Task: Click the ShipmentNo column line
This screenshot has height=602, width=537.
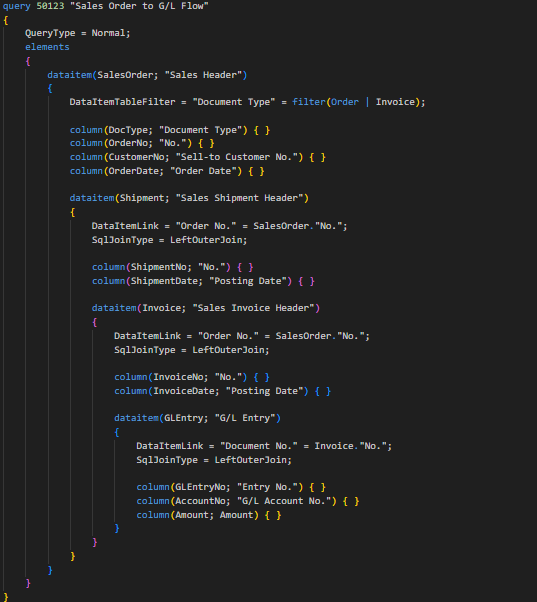Action: coord(172,267)
